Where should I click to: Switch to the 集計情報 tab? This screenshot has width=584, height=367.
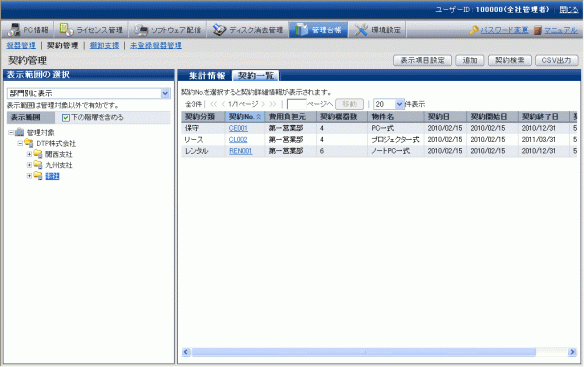207,76
